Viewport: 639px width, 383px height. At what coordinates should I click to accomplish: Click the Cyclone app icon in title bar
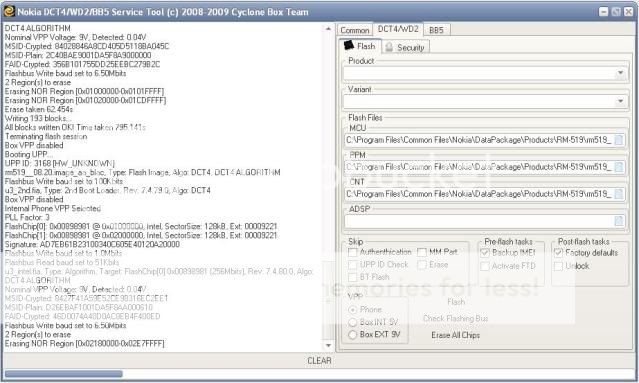[x=9, y=11]
